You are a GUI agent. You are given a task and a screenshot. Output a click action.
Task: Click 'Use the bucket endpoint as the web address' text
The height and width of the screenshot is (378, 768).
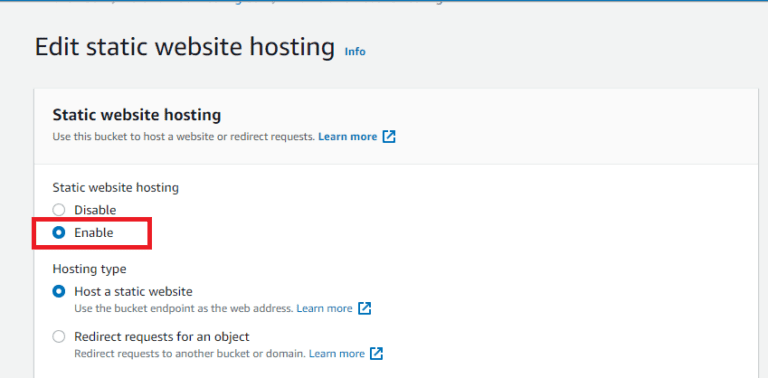[x=184, y=308]
